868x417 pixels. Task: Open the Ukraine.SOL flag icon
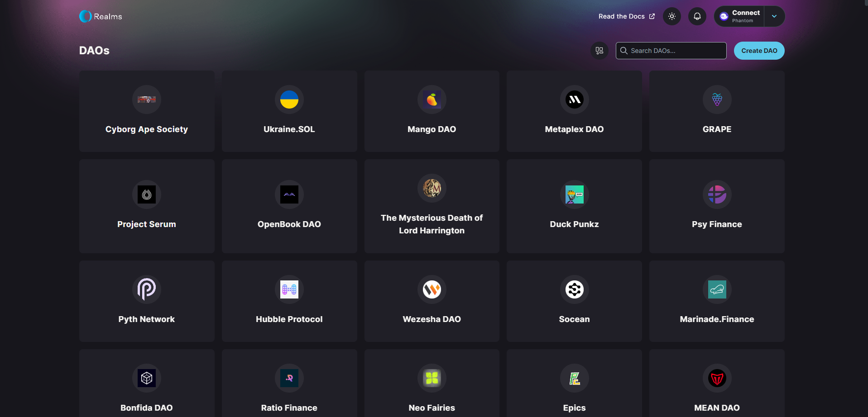tap(289, 100)
